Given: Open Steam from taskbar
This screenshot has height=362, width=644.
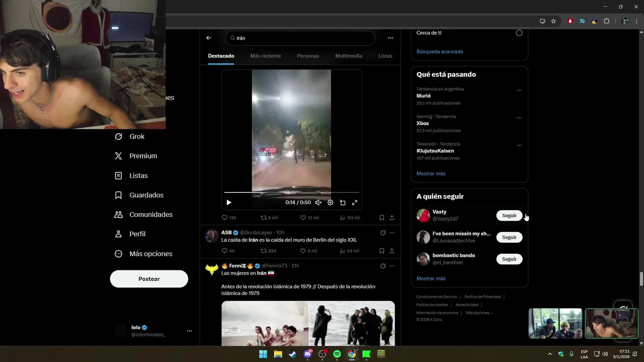Looking at the screenshot, I should click(x=292, y=354).
